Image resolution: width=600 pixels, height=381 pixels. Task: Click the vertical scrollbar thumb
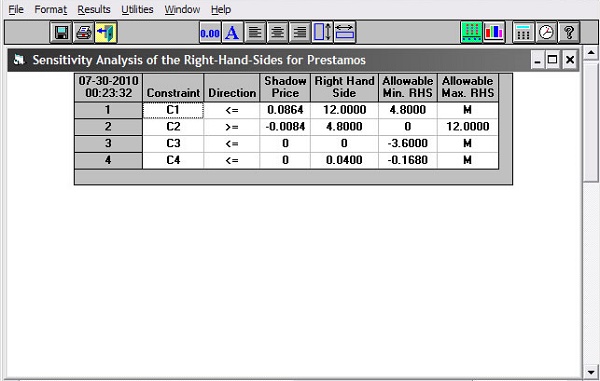[x=591, y=121]
